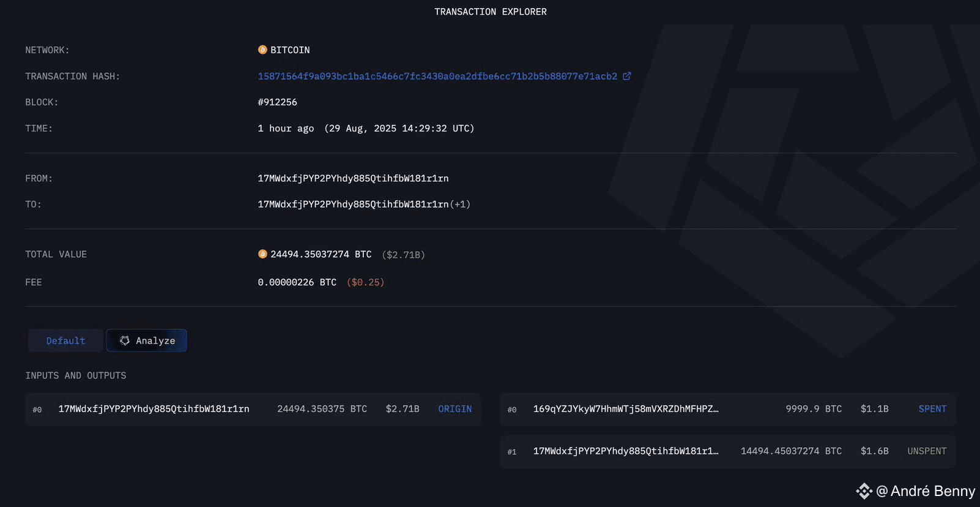Click the 14494.45037274 BTC output amount
Screen dimensions: 980x507
point(791,451)
